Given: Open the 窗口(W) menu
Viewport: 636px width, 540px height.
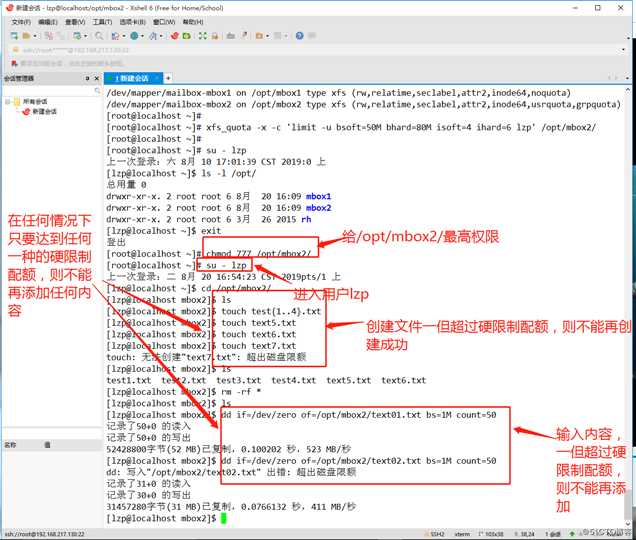Looking at the screenshot, I should tap(164, 22).
